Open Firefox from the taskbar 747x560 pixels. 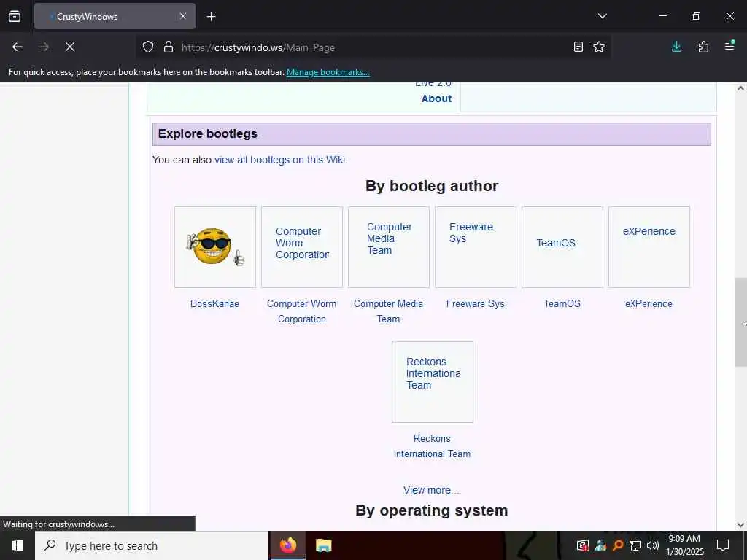[x=287, y=545]
